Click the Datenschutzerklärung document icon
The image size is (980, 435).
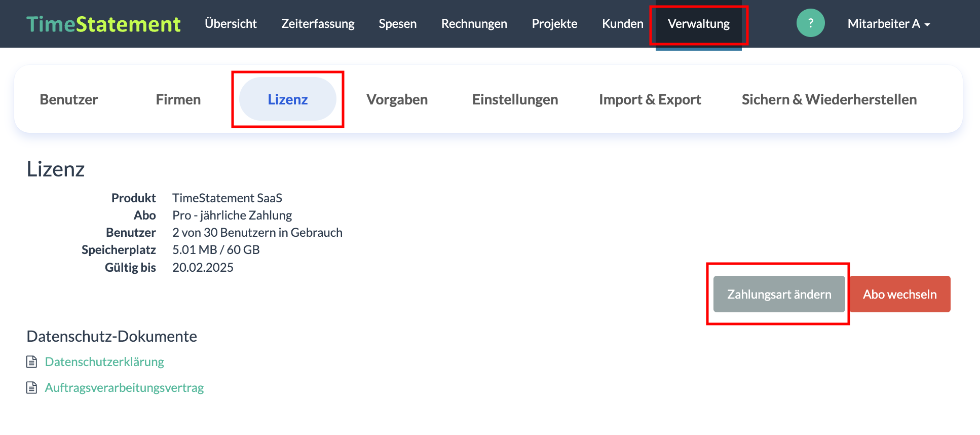click(x=32, y=361)
